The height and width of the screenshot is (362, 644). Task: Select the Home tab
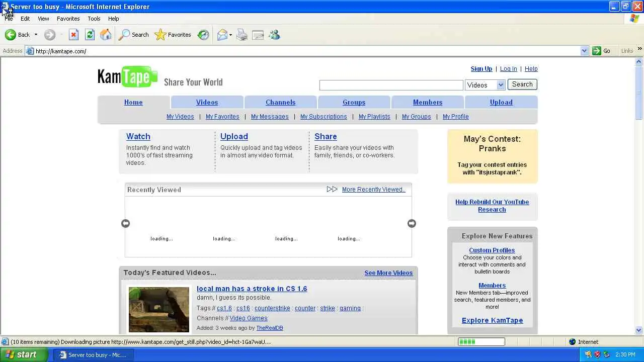click(133, 102)
